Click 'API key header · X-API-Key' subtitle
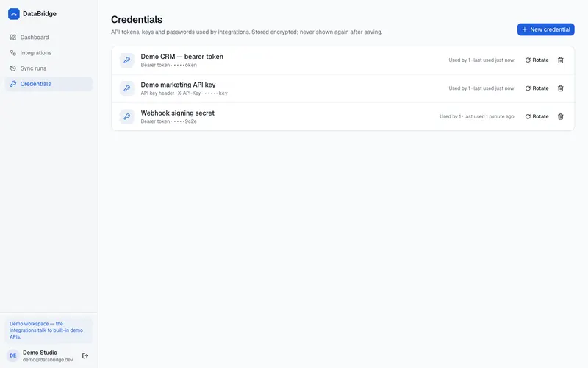This screenshot has width=588, height=368. click(184, 93)
